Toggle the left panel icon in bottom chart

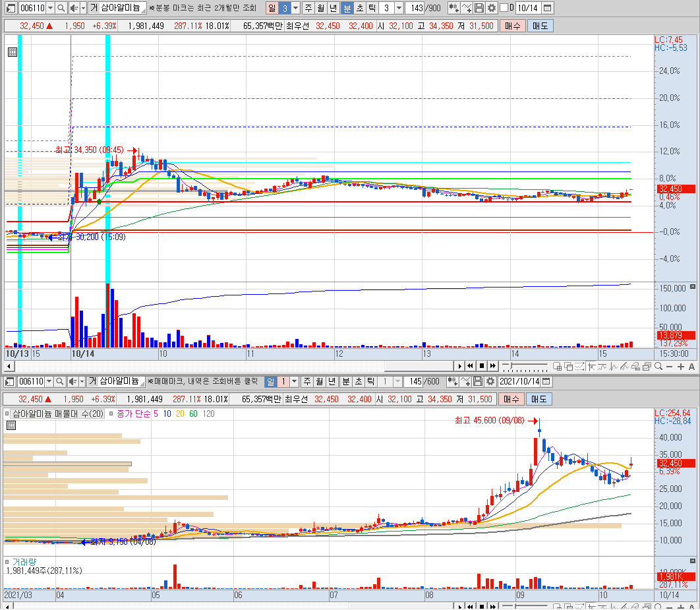click(x=10, y=382)
